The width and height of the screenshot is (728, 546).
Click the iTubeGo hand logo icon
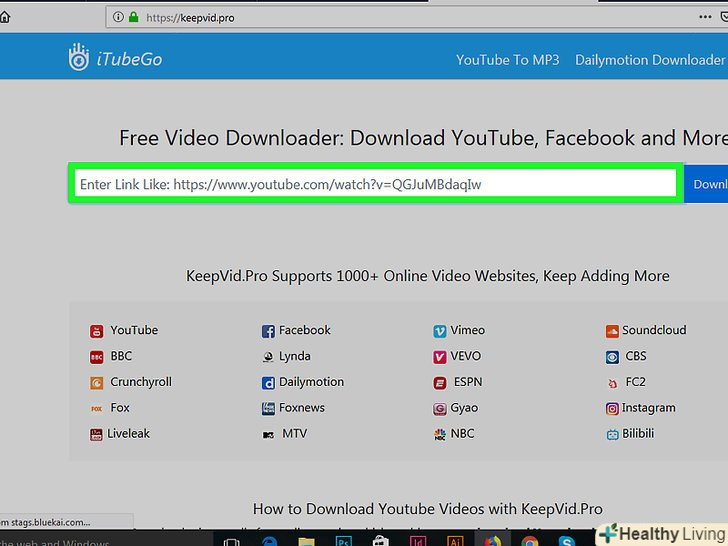click(79, 57)
